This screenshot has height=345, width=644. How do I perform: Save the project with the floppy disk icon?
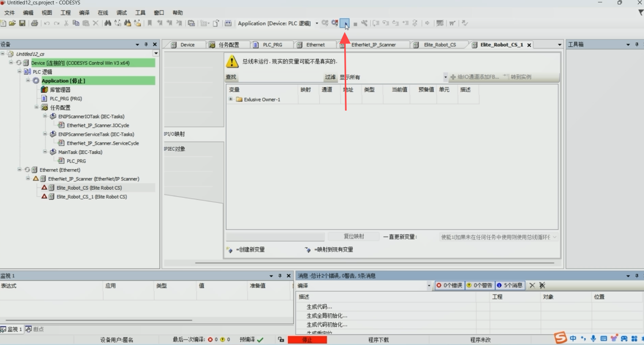[22, 23]
